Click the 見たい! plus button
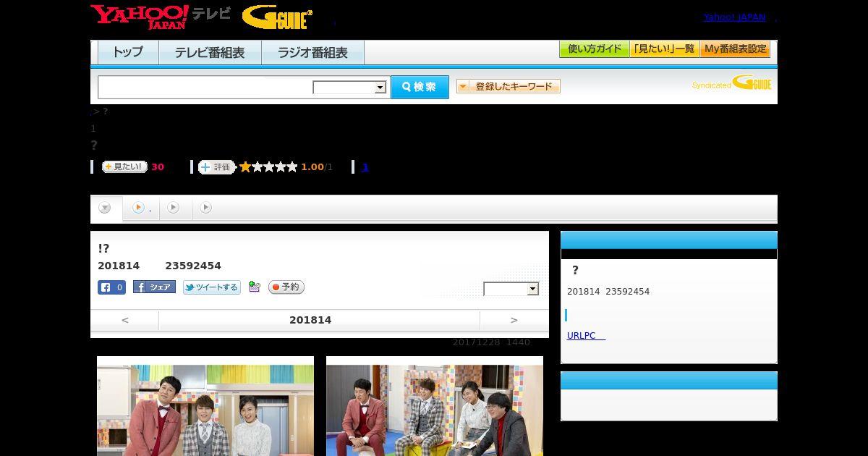This screenshot has height=456, width=868. [x=124, y=166]
